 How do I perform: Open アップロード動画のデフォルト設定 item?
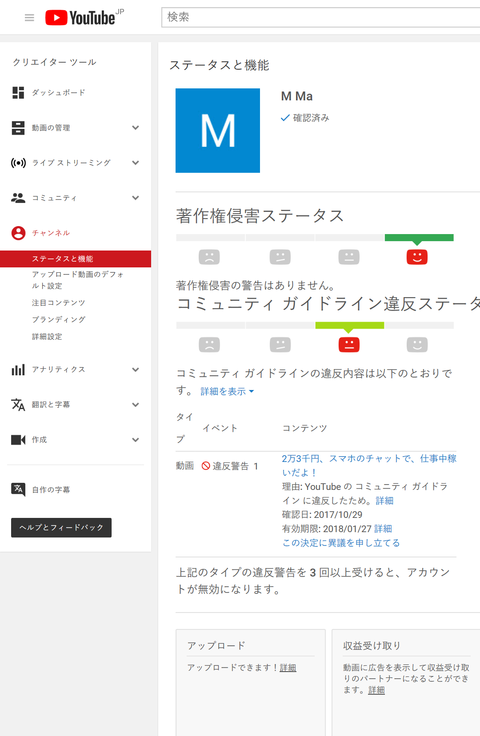(78, 280)
